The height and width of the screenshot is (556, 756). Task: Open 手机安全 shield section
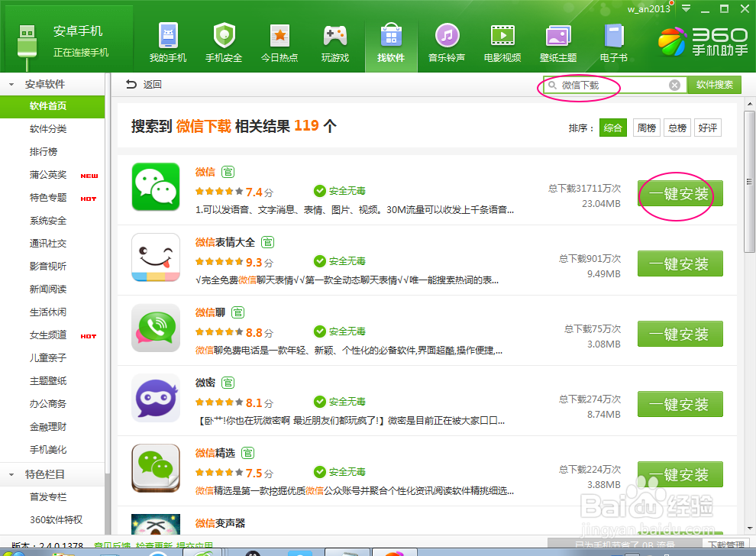[x=224, y=43]
